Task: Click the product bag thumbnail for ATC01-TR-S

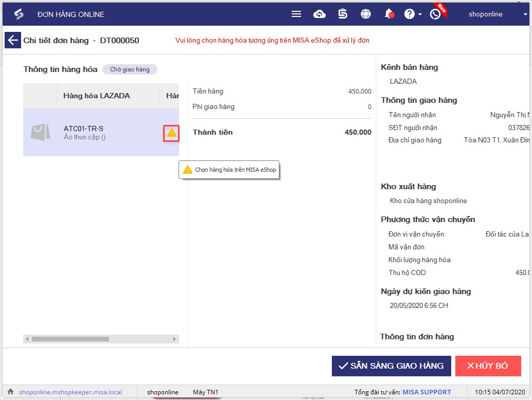Action: [40, 132]
